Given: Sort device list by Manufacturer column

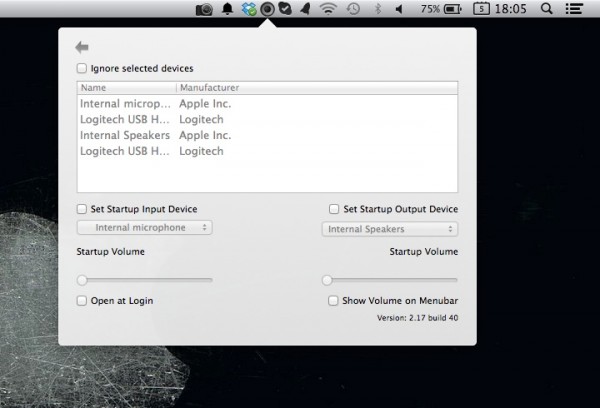Looking at the screenshot, I should 317,88.
